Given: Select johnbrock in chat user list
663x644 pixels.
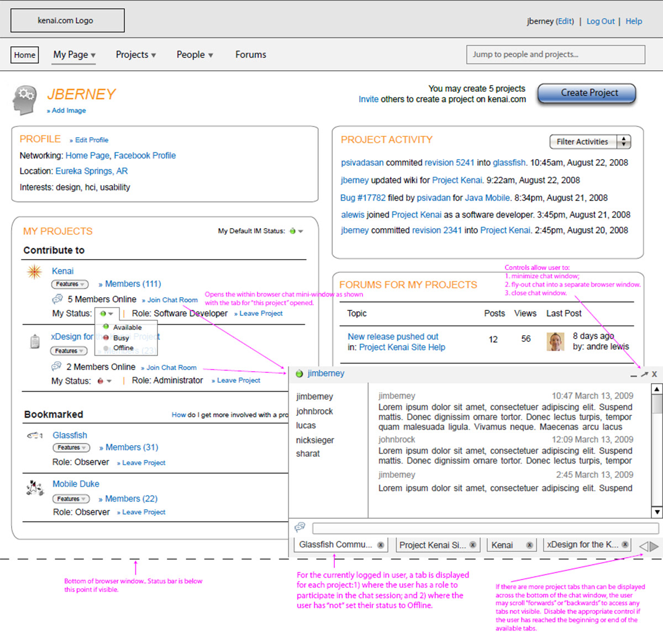Looking at the screenshot, I should click(314, 411).
